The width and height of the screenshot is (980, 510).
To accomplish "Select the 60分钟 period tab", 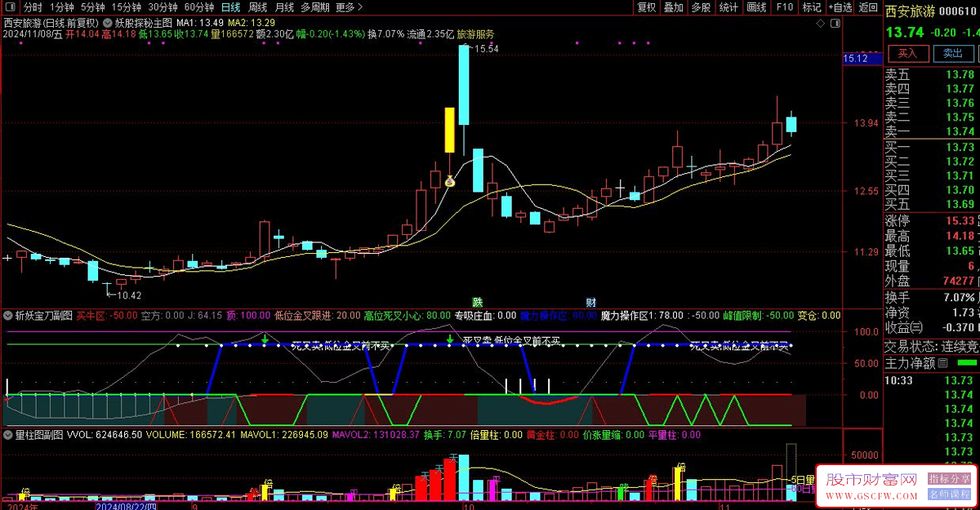I will tap(198, 7).
